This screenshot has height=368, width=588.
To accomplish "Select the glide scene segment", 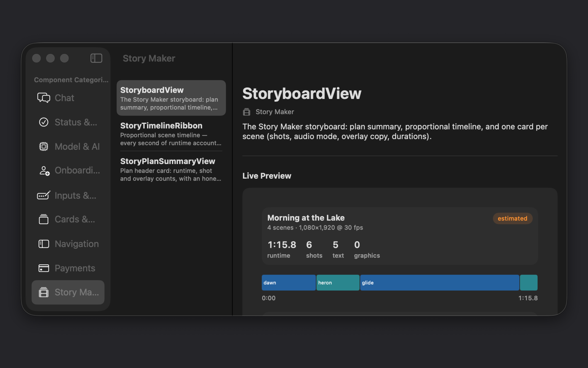I will click(x=440, y=283).
